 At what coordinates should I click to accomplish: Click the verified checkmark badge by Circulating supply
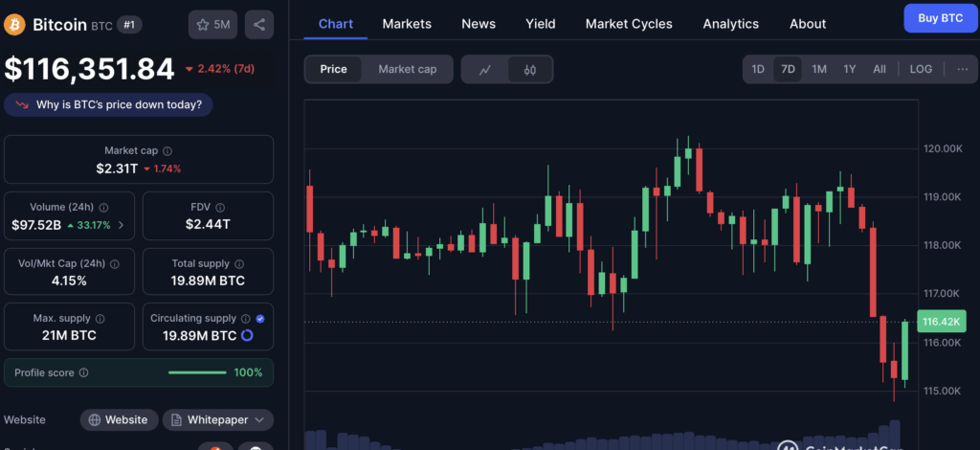click(260, 319)
